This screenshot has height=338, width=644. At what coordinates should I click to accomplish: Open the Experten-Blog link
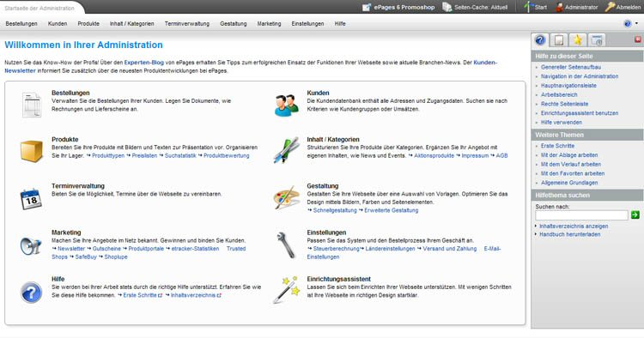(144, 63)
